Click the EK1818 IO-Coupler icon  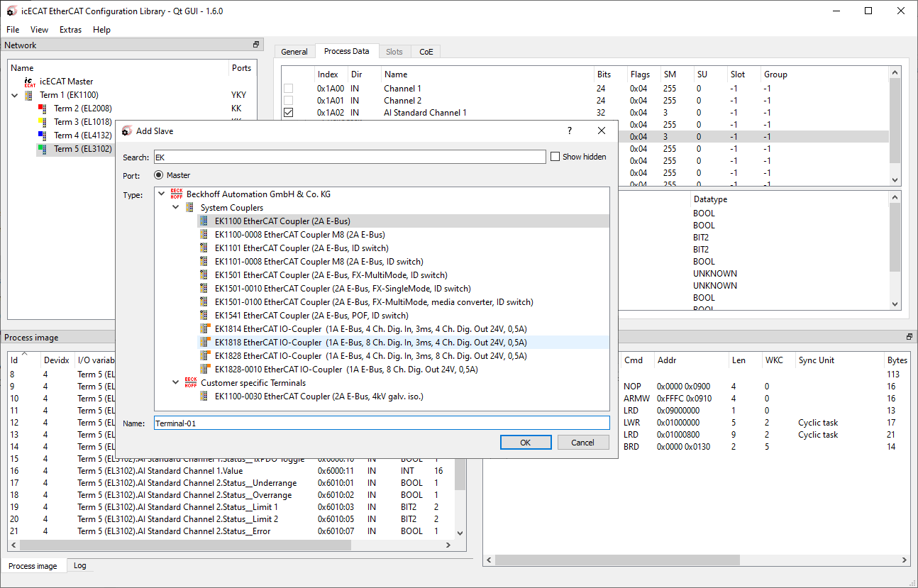(204, 343)
